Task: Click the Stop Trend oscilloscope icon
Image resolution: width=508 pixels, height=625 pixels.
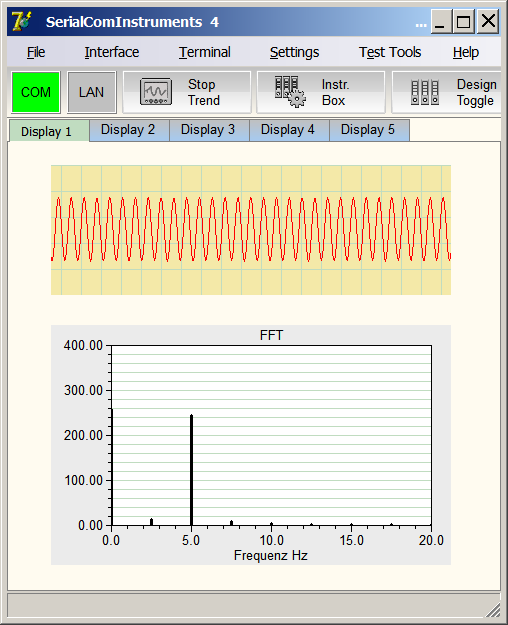Action: coord(156,92)
